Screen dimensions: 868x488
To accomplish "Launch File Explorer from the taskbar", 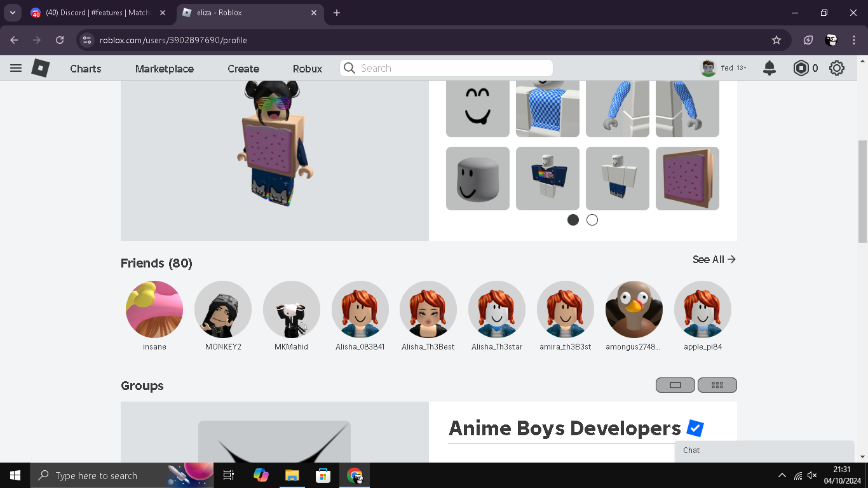I will tap(292, 475).
